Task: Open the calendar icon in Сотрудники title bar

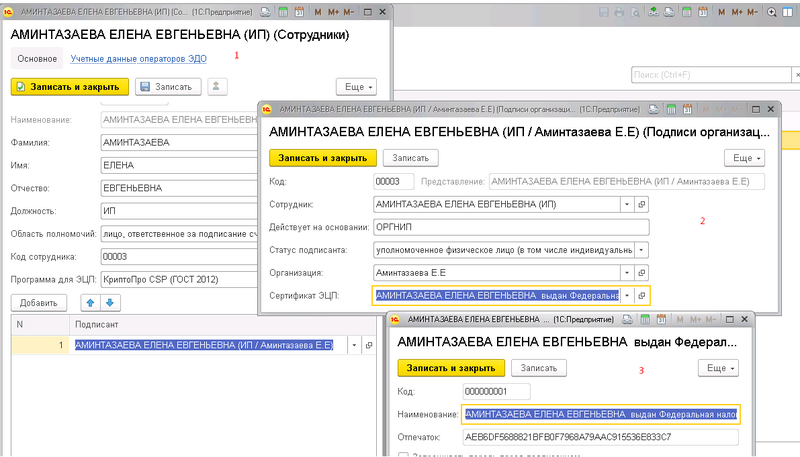Action: 301,12
